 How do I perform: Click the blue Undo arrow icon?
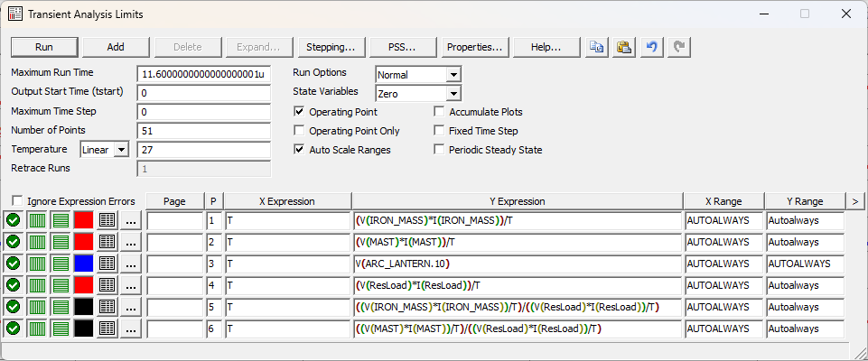[x=650, y=47]
